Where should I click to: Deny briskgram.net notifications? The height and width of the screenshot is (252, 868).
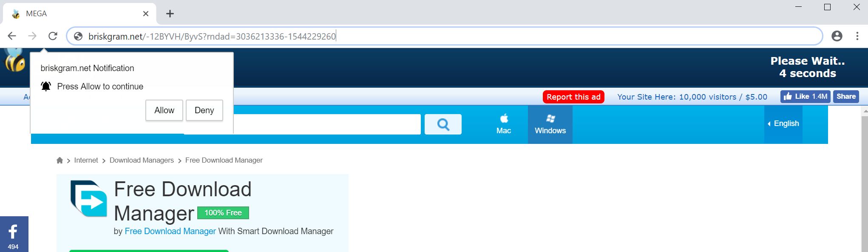pos(204,110)
